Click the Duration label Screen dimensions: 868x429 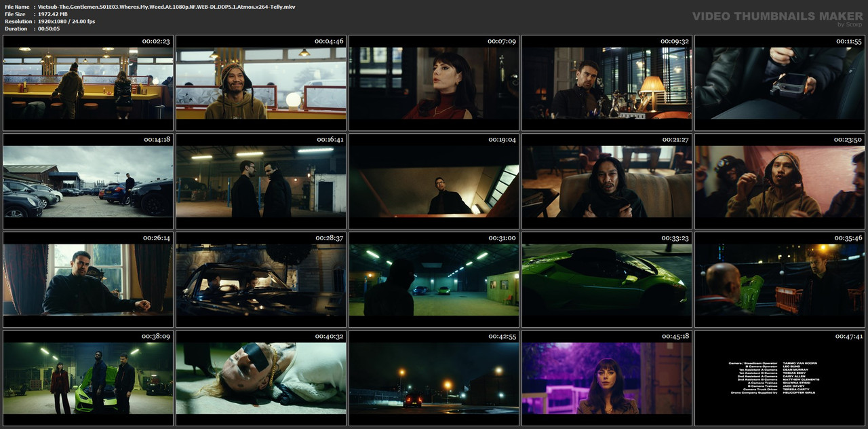point(16,29)
